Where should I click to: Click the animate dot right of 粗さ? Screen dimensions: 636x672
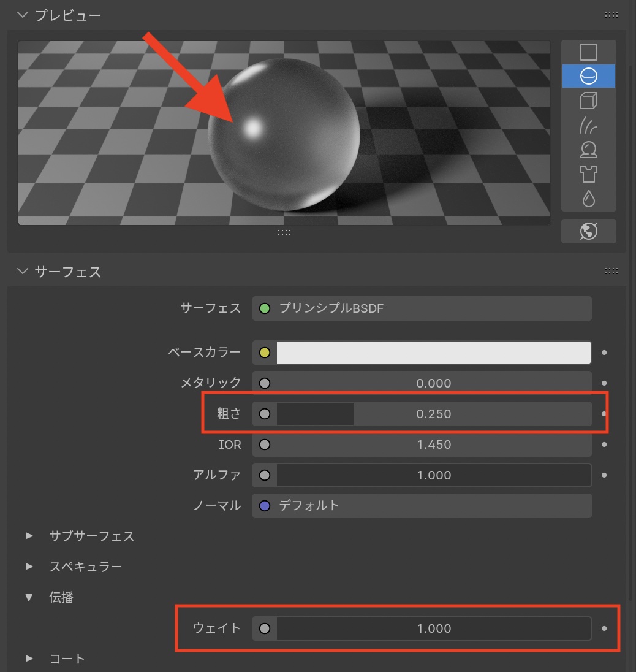(604, 414)
